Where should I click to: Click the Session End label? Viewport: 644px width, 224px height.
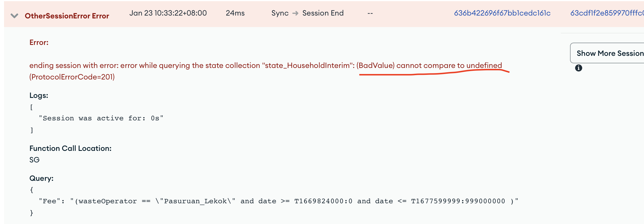coord(323,13)
